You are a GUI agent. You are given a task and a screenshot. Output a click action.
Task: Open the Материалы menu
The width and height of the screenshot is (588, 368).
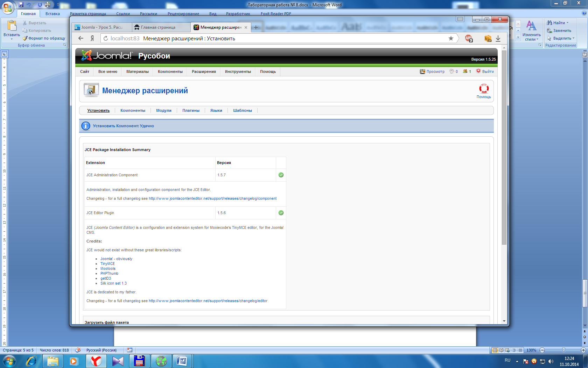(x=138, y=71)
